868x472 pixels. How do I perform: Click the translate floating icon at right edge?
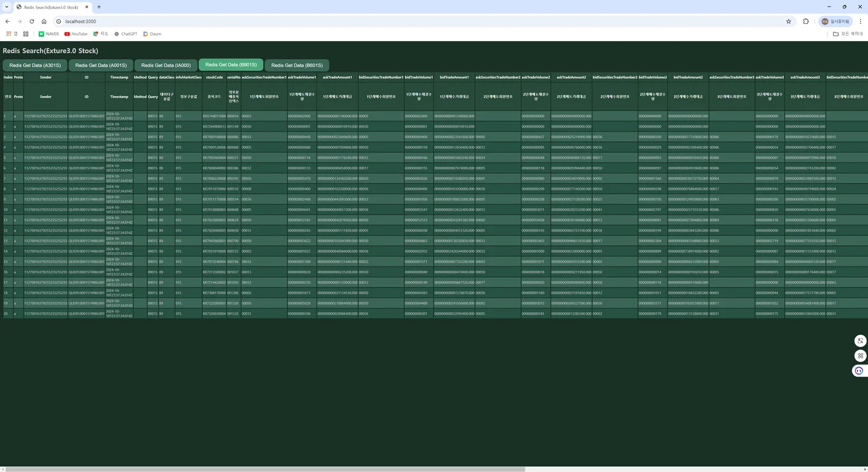click(860, 341)
